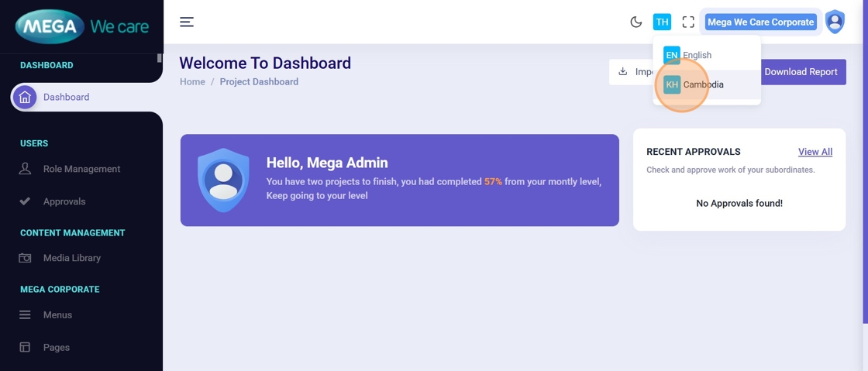Open Menus list item in sidebar

(57, 315)
